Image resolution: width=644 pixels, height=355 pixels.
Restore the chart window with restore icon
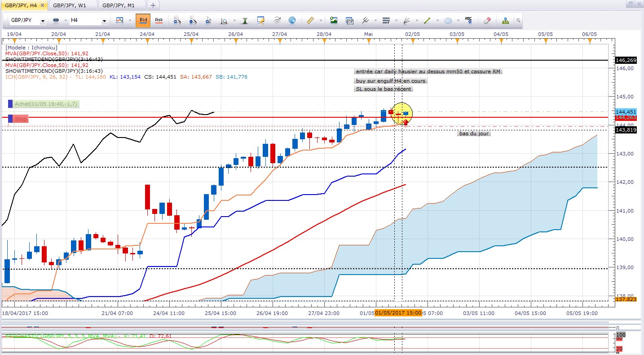[630, 4]
